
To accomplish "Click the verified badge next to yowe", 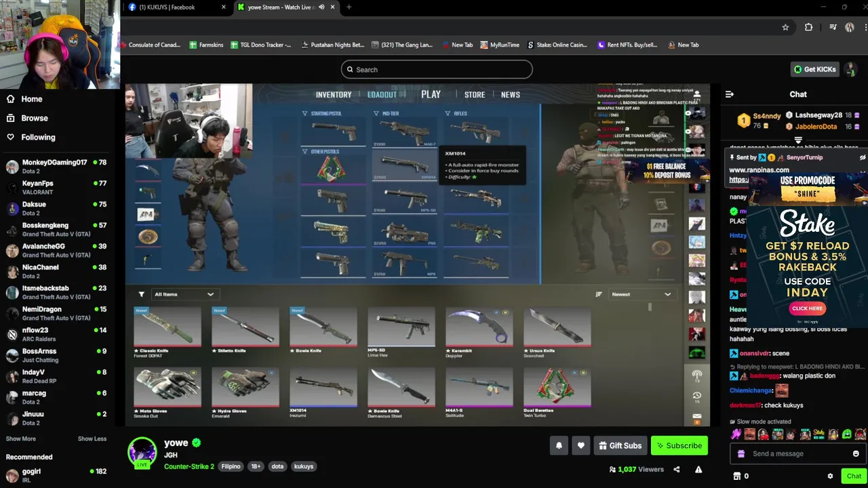I will coord(196,443).
